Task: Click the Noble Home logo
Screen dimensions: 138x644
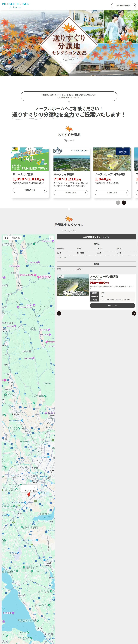Action: [15, 5]
